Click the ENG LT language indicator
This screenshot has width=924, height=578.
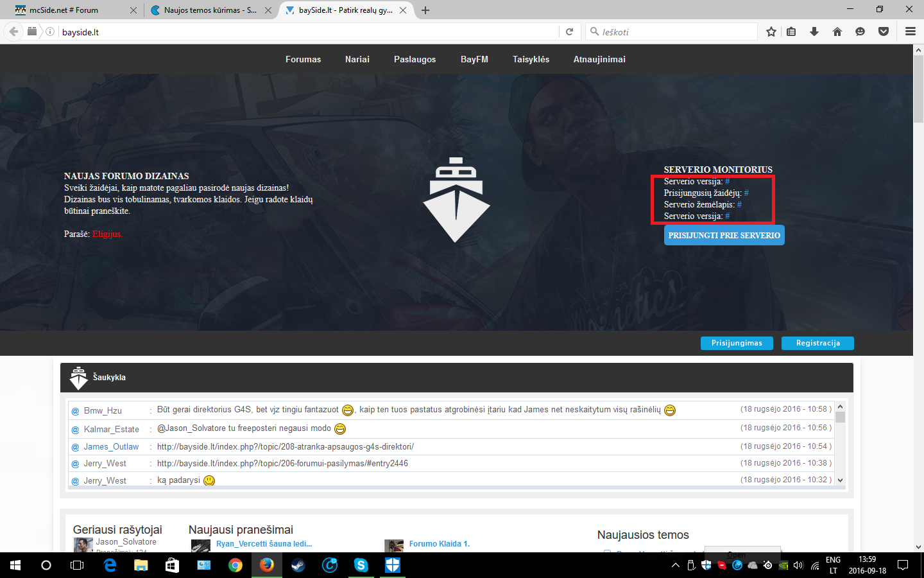833,565
